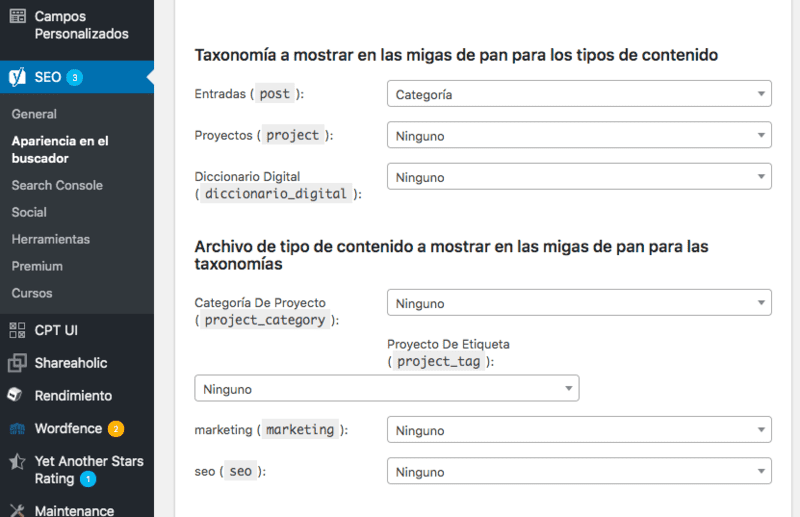Viewport: 800px width, 517px height.
Task: Open the Herramientas submenu link
Action: (x=51, y=239)
